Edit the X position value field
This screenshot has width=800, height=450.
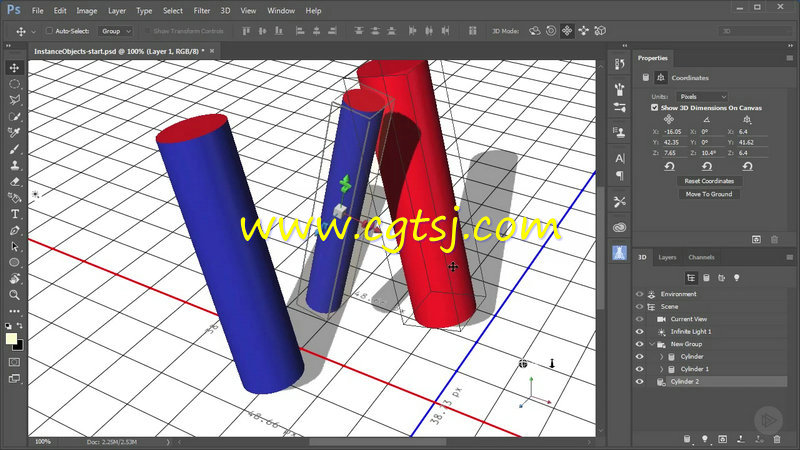pyautogui.click(x=674, y=132)
